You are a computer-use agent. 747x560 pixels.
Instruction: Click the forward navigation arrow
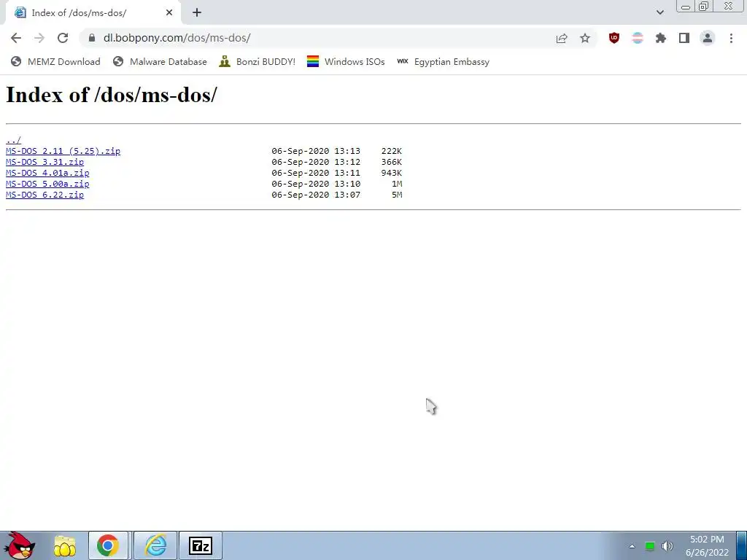39,38
